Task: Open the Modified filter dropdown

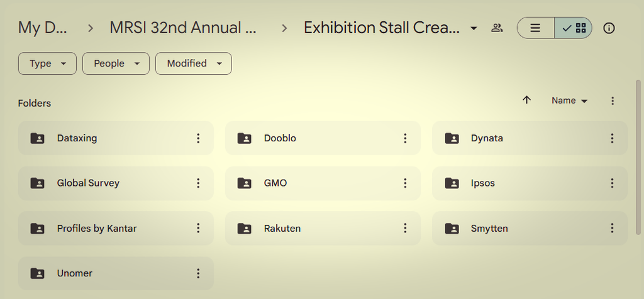Action: coord(194,63)
